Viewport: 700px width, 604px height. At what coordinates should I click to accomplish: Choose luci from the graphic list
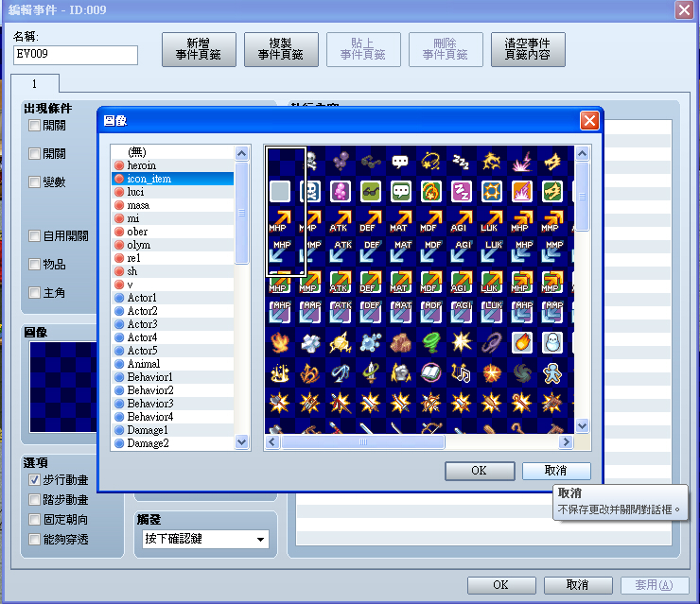172,192
